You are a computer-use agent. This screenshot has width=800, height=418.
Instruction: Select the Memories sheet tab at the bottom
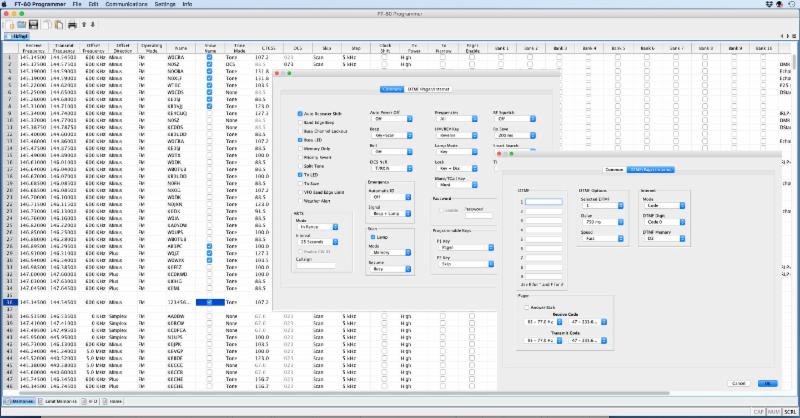tap(21, 402)
